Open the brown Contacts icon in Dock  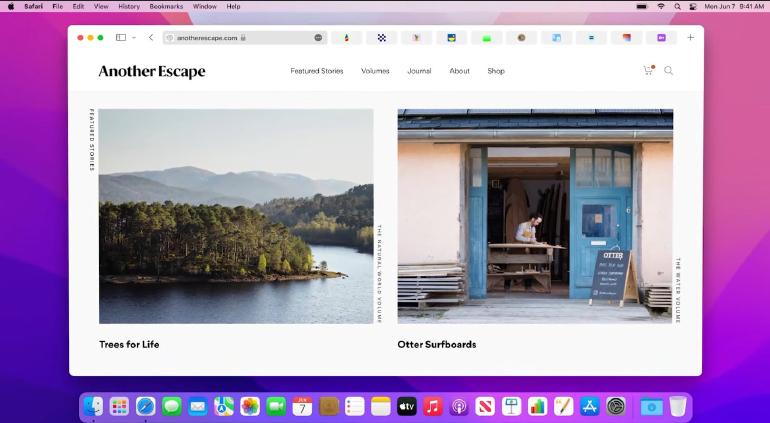coord(329,406)
